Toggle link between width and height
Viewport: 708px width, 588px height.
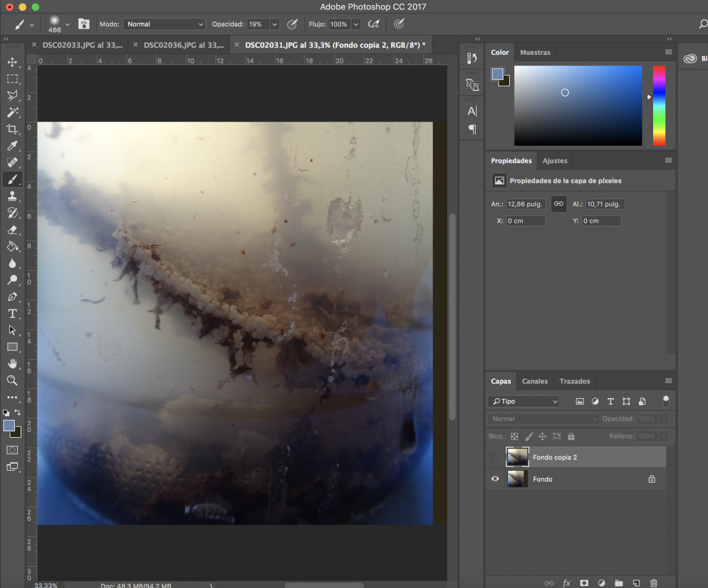(558, 203)
